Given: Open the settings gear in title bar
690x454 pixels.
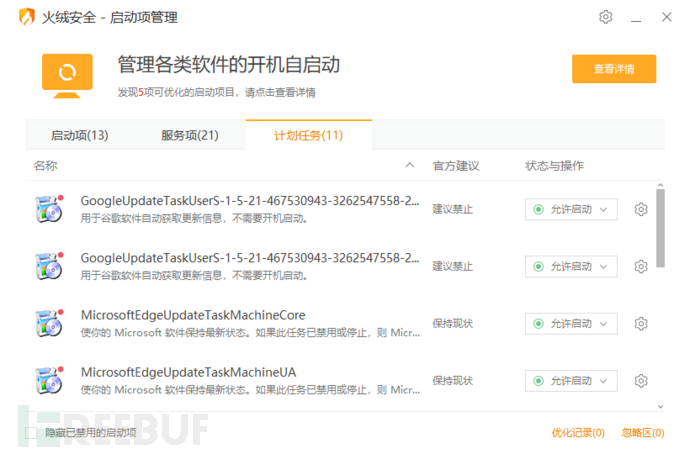Looking at the screenshot, I should click(606, 17).
